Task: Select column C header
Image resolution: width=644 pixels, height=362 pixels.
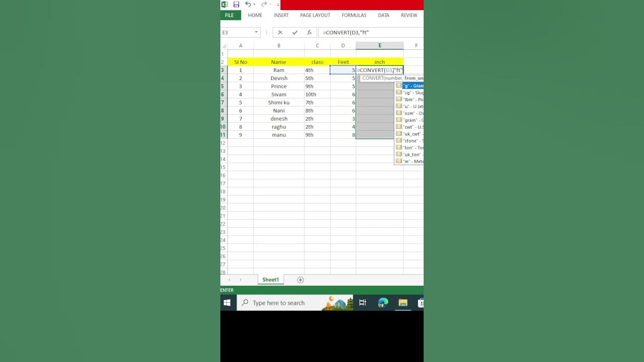Action: 317,46
